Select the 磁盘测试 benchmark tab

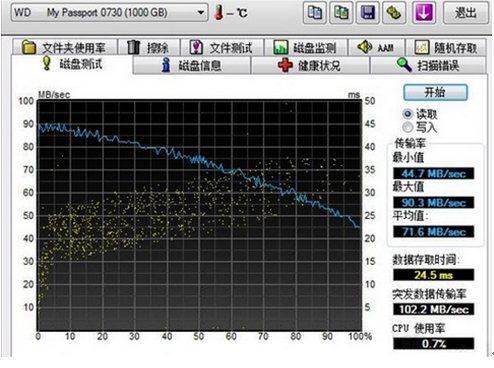tap(72, 64)
